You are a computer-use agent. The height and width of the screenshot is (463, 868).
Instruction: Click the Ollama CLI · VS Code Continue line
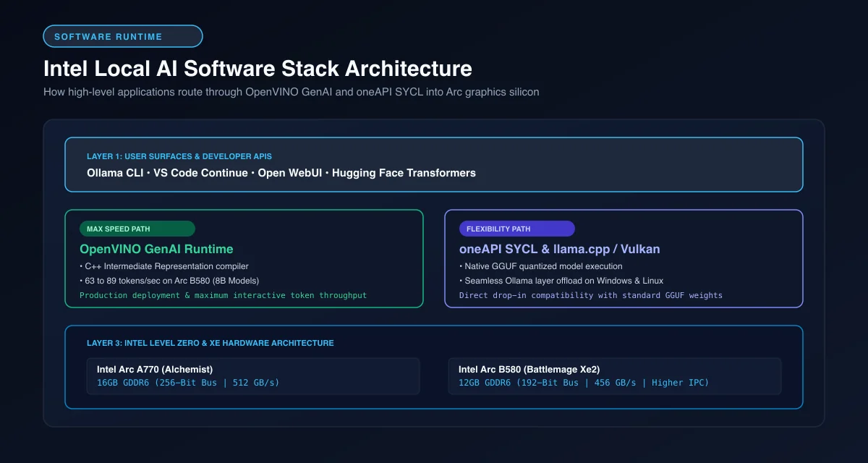click(x=281, y=173)
